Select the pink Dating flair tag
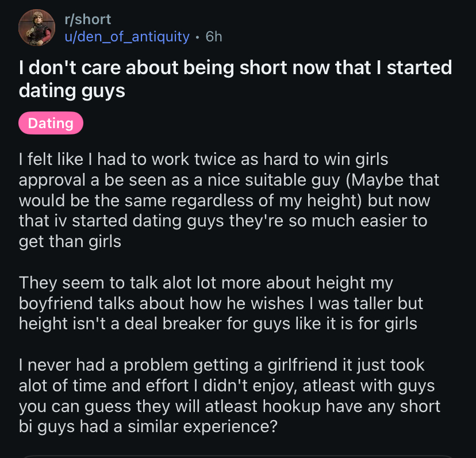Screen dimensions: 476x458 click(x=51, y=123)
